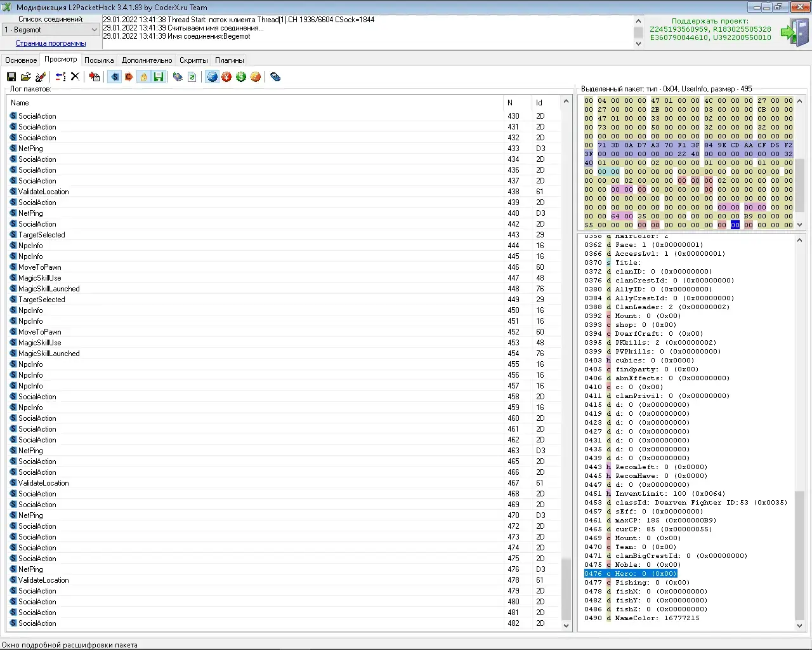Click the hex dump scroll-down arrow
This screenshot has width=812, height=650.
click(800, 225)
